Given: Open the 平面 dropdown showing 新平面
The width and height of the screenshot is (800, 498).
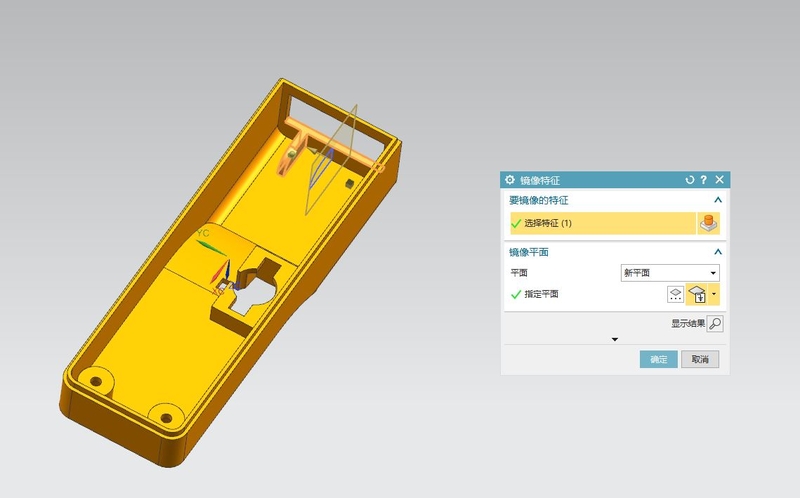Looking at the screenshot, I should pyautogui.click(x=670, y=273).
